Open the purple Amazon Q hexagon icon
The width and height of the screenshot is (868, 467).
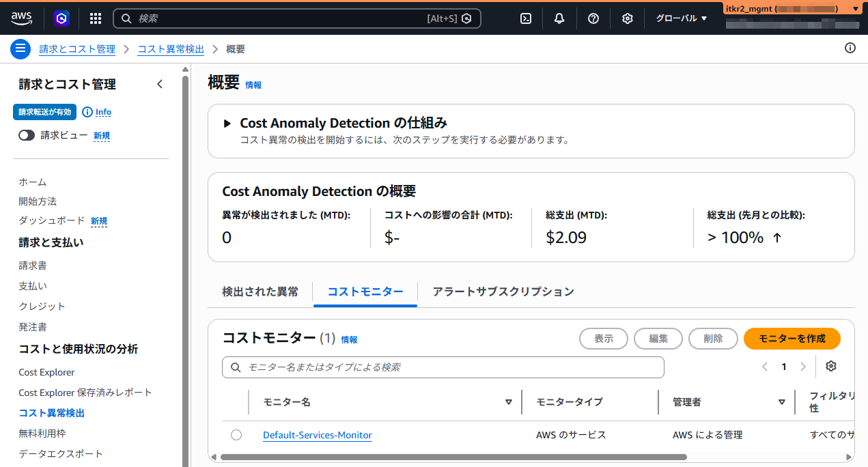pyautogui.click(x=61, y=18)
